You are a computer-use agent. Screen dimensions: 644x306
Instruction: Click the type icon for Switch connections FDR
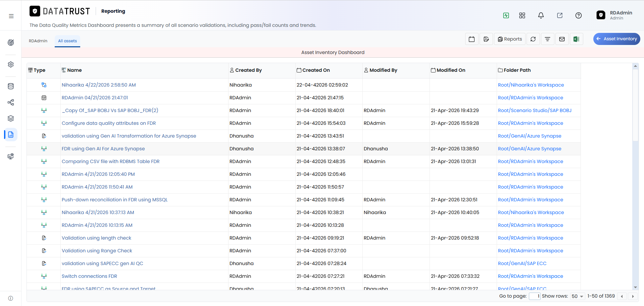tap(44, 276)
